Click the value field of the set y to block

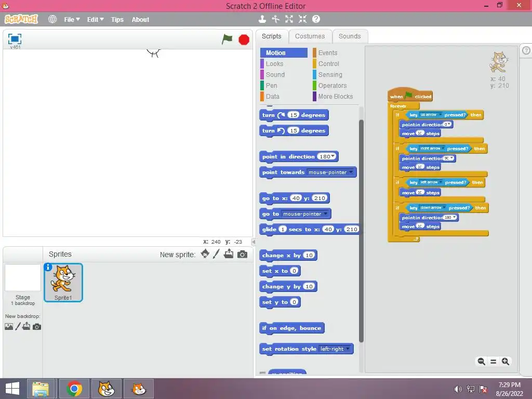(x=294, y=302)
